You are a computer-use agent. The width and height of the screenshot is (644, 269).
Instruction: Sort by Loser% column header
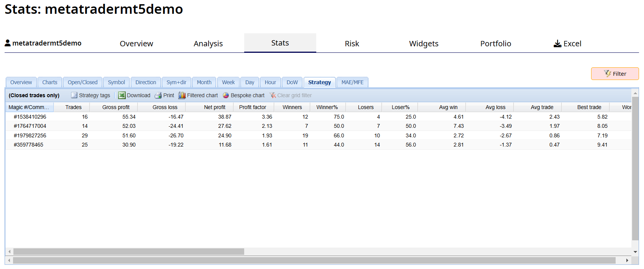401,107
